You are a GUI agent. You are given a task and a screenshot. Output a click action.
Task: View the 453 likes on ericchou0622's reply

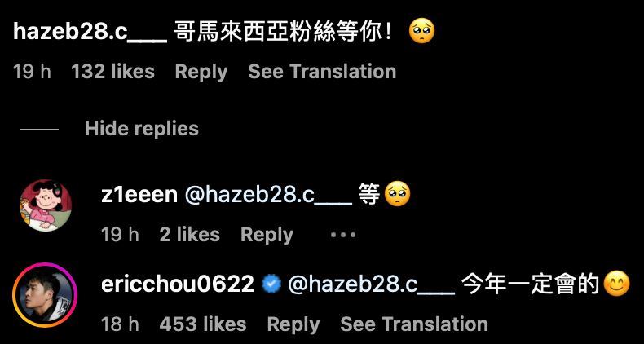coord(203,324)
